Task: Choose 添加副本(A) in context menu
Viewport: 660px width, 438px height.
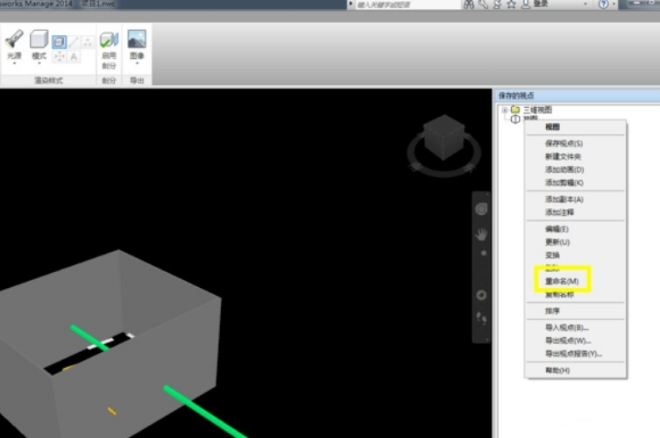Action: coord(575,199)
